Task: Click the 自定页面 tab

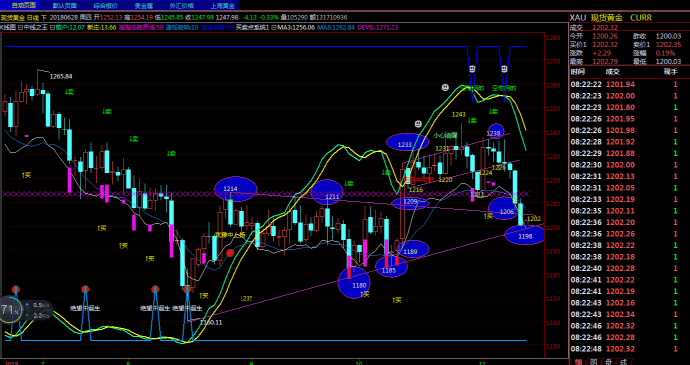Action: pyautogui.click(x=23, y=5)
